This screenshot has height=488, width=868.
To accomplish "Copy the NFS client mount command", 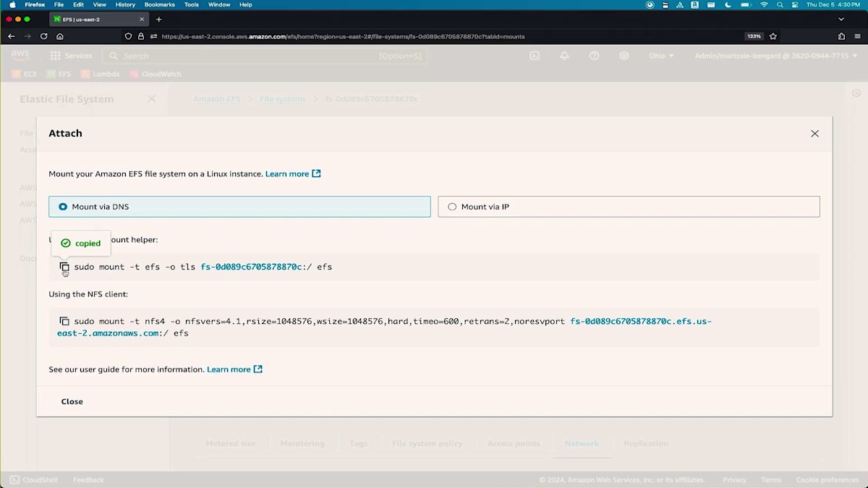I will pos(64,321).
